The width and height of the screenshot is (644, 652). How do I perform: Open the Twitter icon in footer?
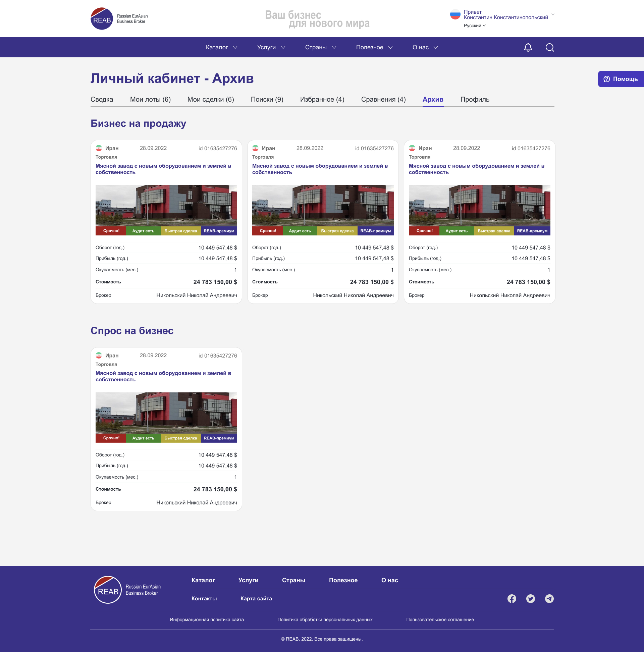[x=530, y=599]
